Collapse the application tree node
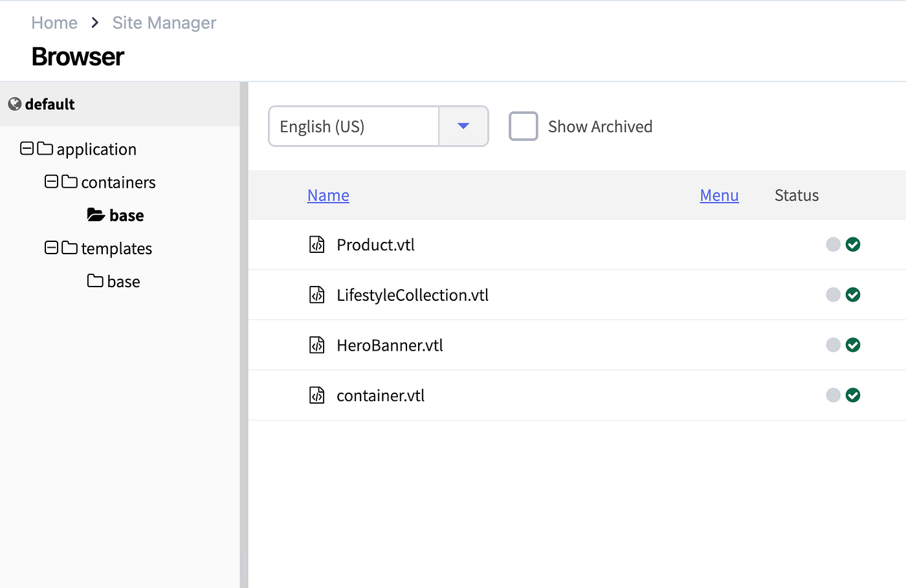 tap(27, 149)
